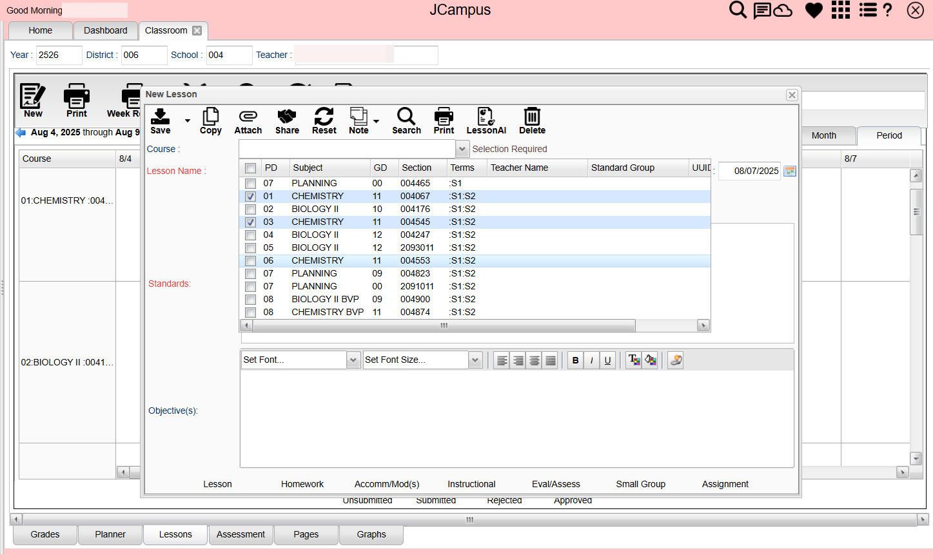The height and width of the screenshot is (560, 933).
Task: Sort by the Section column header
Action: (423, 168)
